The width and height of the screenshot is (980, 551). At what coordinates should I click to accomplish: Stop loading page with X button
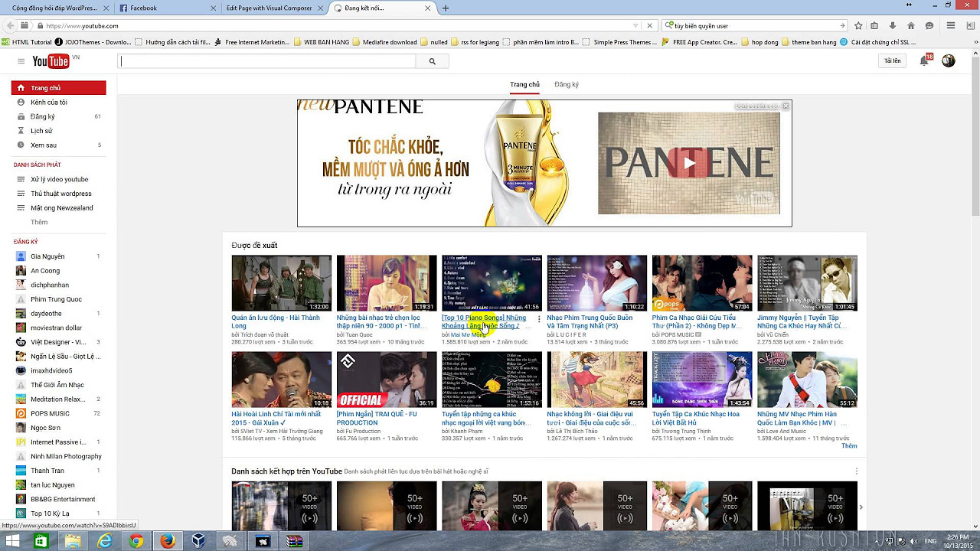(649, 25)
